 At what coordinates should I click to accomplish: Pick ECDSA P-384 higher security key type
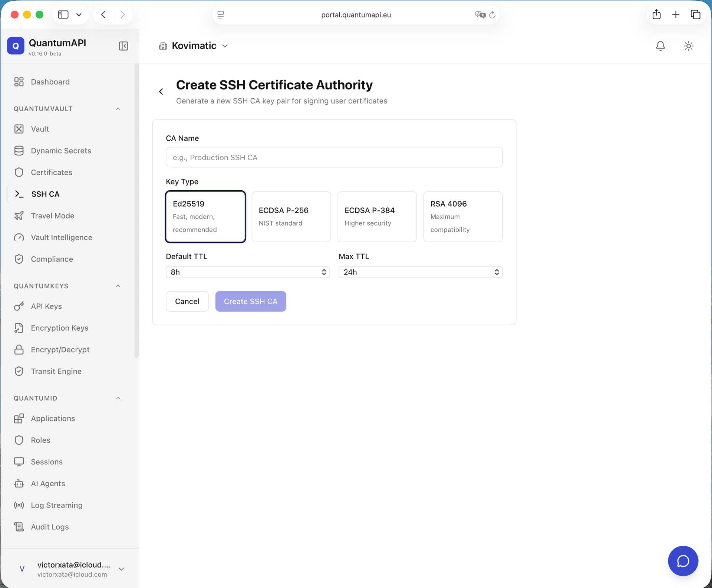[377, 217]
